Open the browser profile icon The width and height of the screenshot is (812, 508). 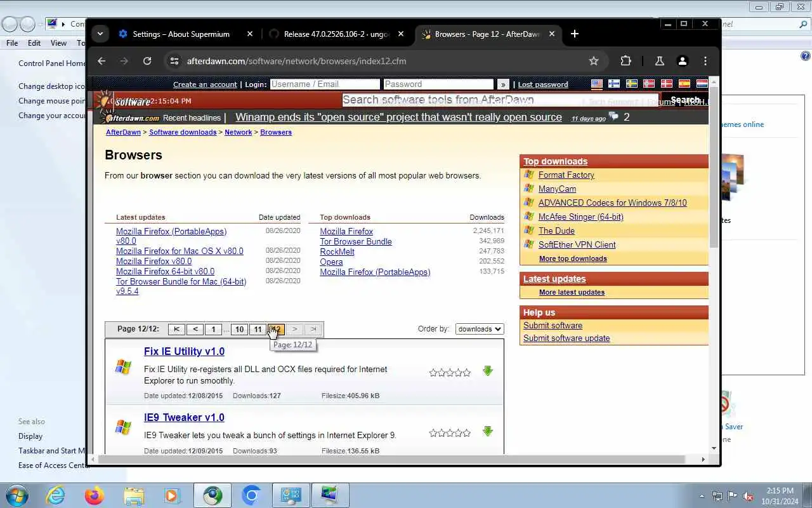[683, 61]
